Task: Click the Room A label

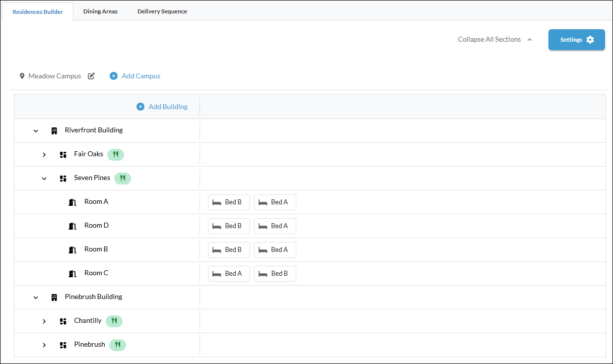Action: (96, 202)
